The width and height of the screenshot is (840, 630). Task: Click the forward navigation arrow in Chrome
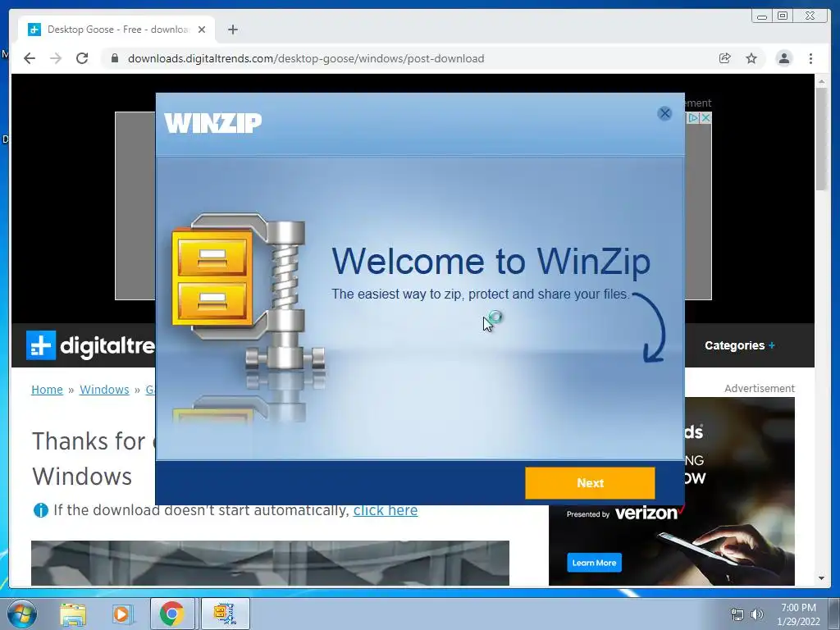click(x=56, y=58)
